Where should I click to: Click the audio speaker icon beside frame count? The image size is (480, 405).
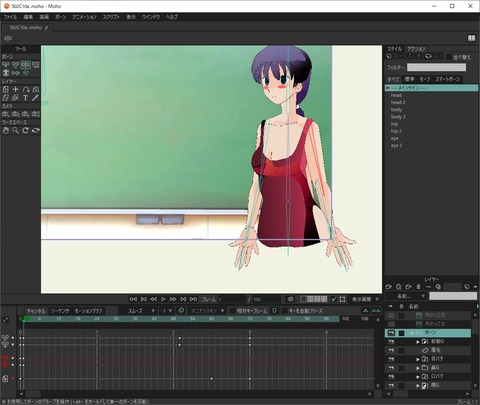click(290, 299)
